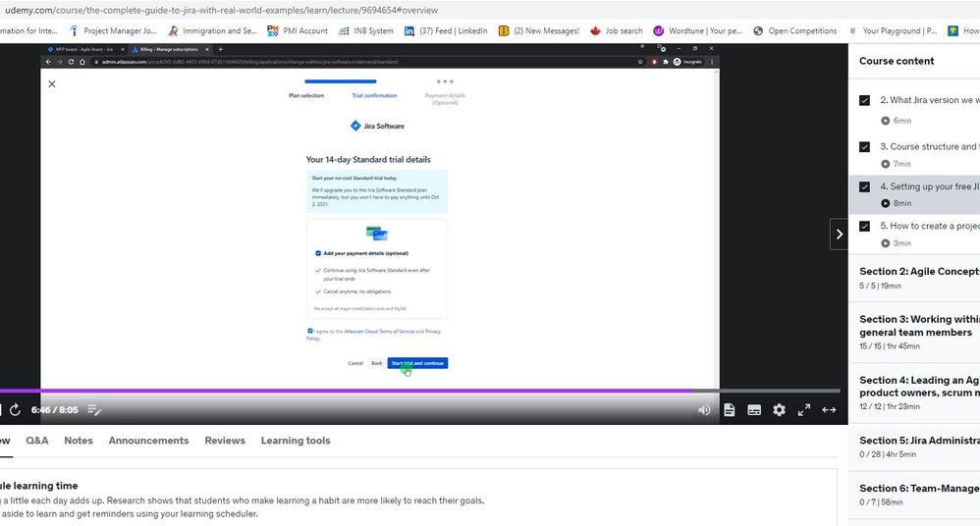
Task: Expand Section 4: Leading an Agile section
Action: [x=914, y=393]
